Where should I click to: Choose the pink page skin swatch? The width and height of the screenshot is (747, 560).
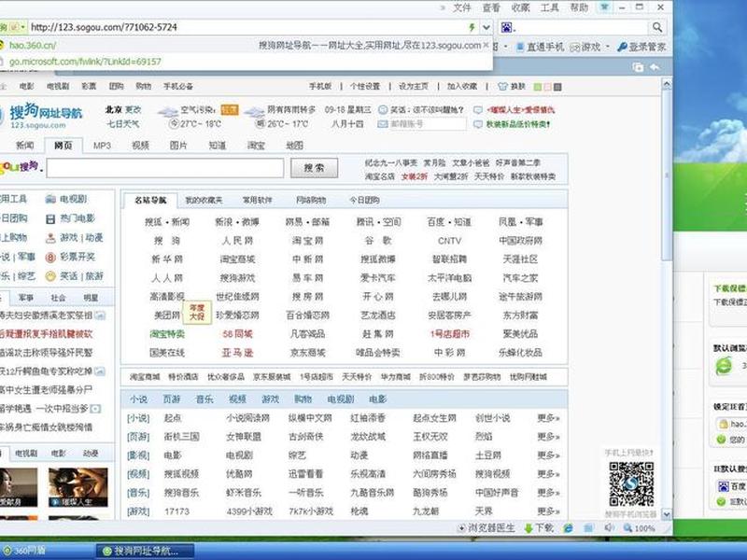click(547, 87)
